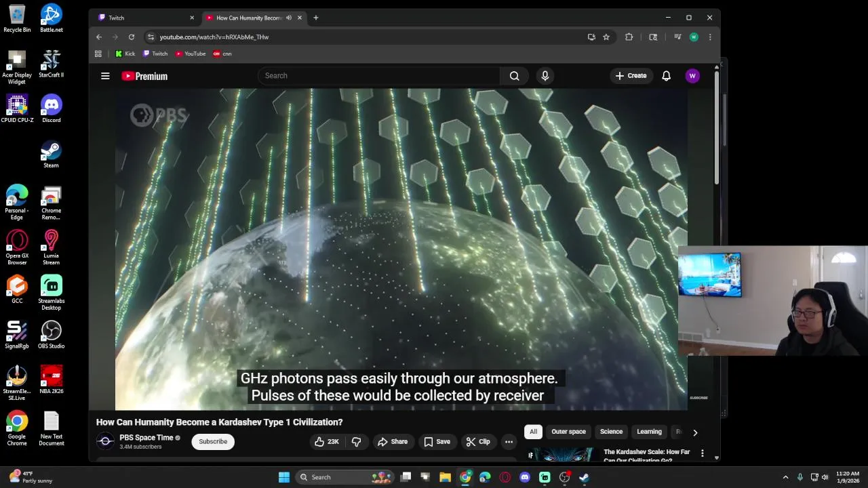
Task: Show more filter chips with right arrow
Action: pos(695,432)
